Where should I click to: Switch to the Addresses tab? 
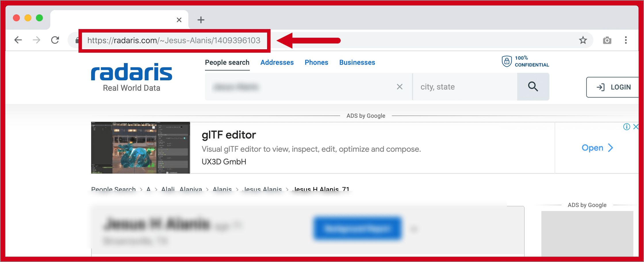[277, 62]
